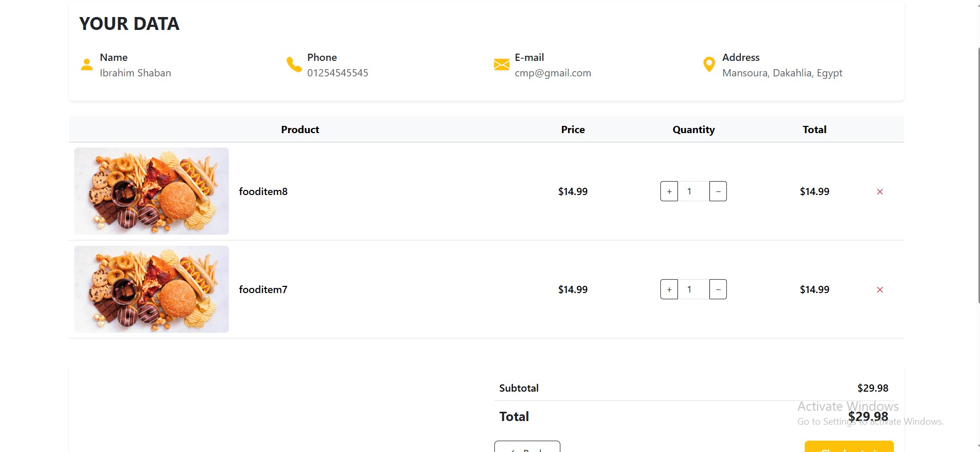Click the location pin Address icon
The image size is (980, 452).
point(709,64)
